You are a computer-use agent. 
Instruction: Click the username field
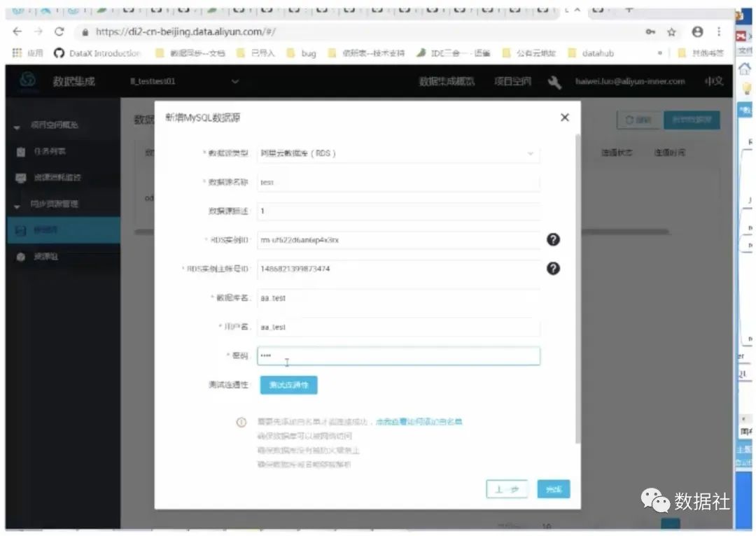pos(398,327)
